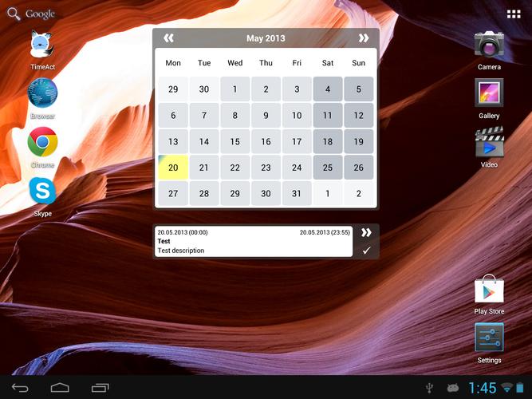Open the Gallery app

coord(489,93)
